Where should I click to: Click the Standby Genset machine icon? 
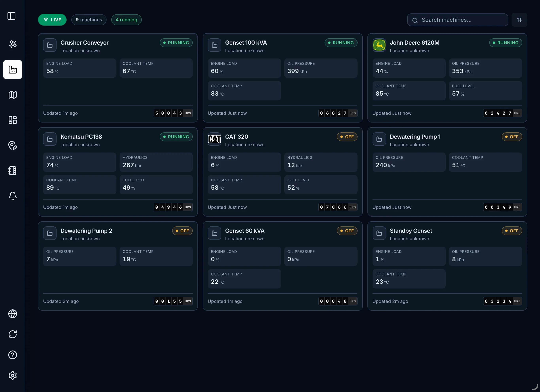(x=379, y=233)
